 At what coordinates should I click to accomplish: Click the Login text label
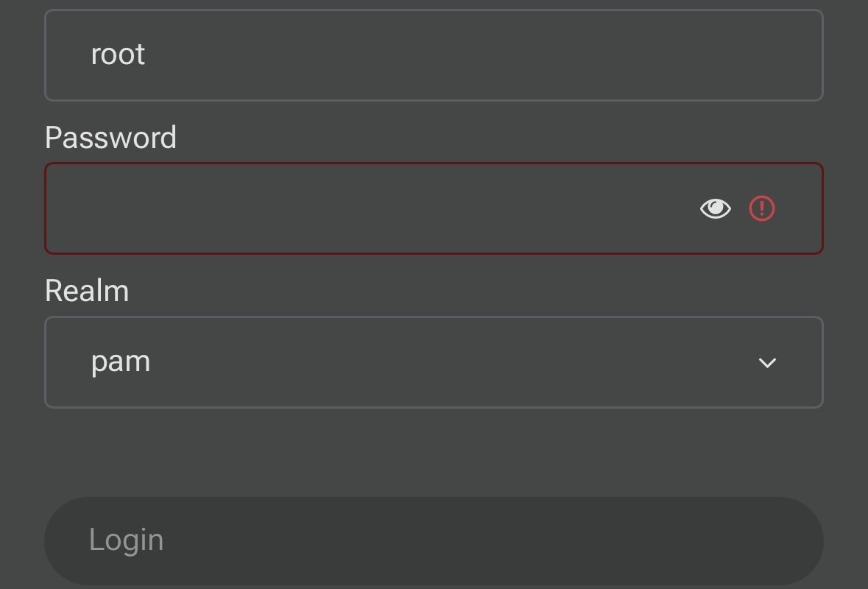tap(127, 540)
